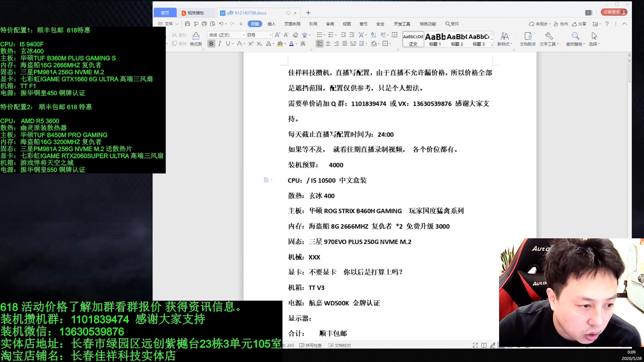
Task: Open the References (引用) tab
Action: coord(313,24)
